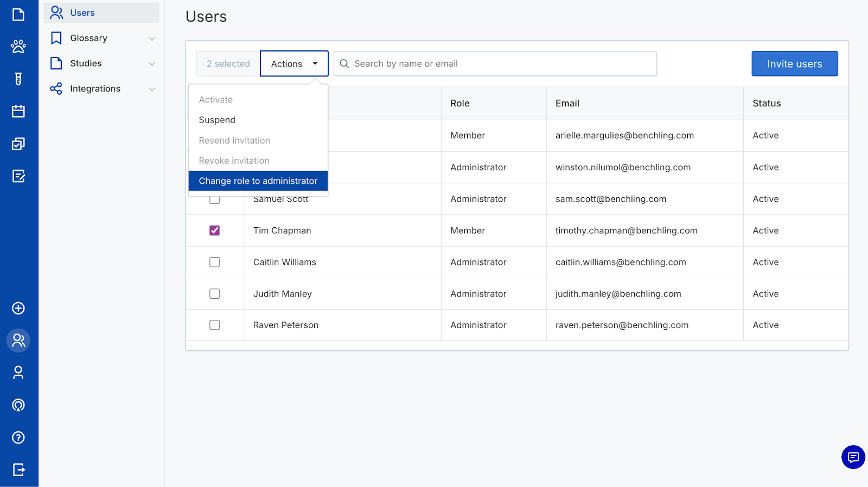
Task: Click the test tube icon in sidebar
Action: (x=18, y=79)
